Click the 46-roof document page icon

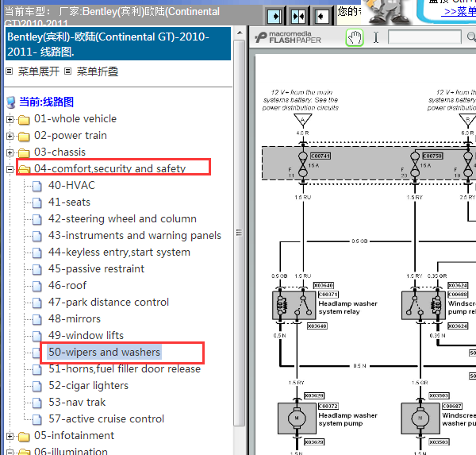point(37,287)
